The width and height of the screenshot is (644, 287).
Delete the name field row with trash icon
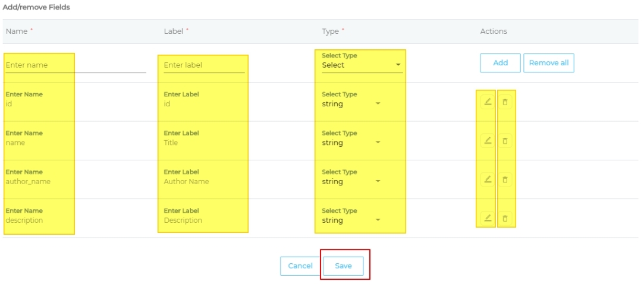[x=505, y=141]
